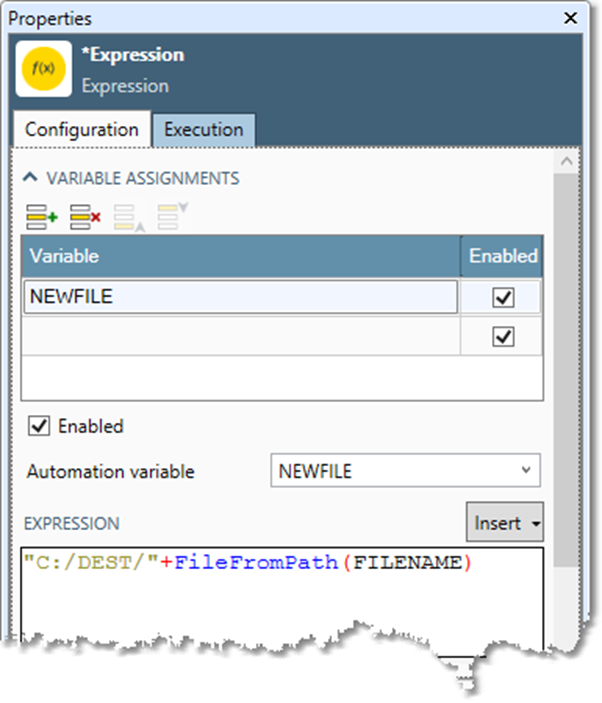
Task: Move the variable assignment row down
Action: tap(171, 214)
